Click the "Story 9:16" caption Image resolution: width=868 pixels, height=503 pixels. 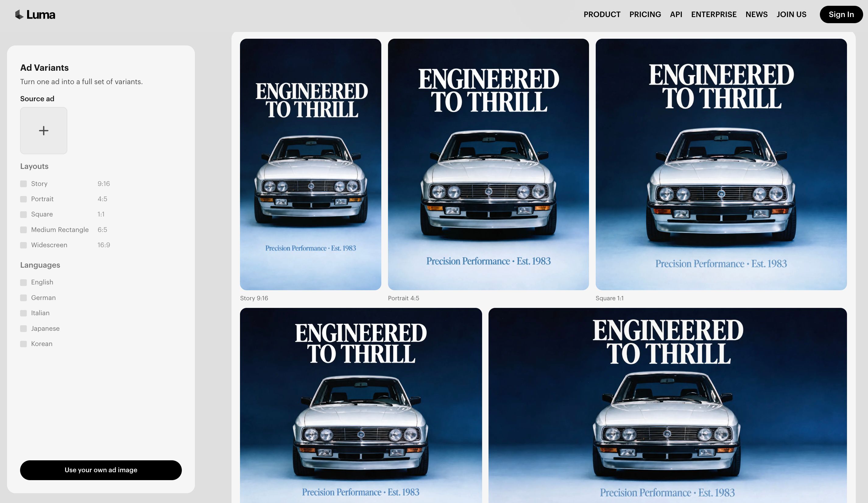click(254, 298)
